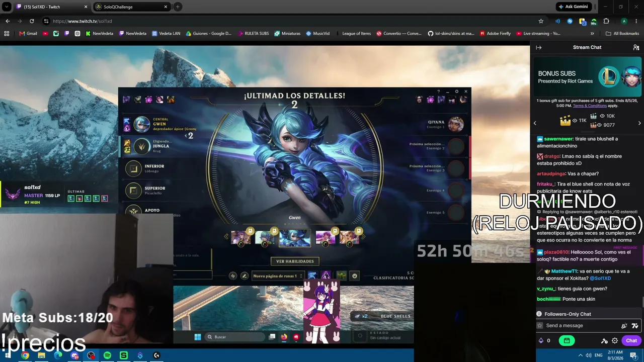Open the Gmail bookmark
This screenshot has width=644, height=362.
28,34
